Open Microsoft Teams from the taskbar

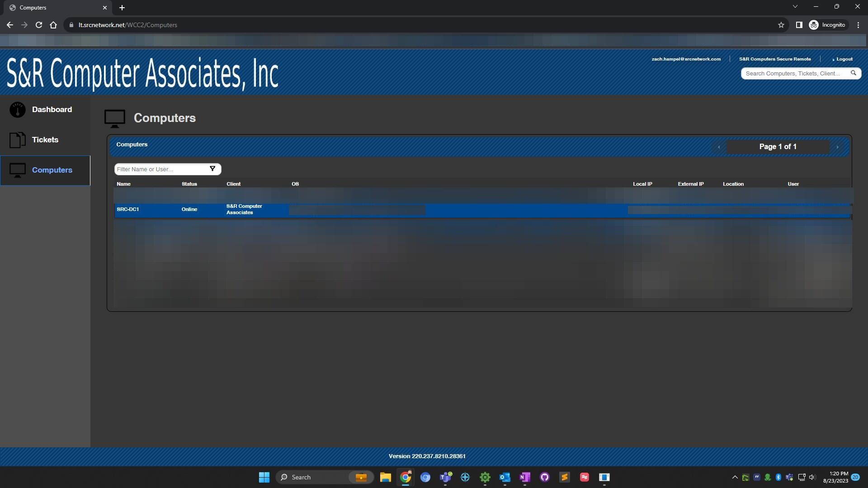coord(445,477)
